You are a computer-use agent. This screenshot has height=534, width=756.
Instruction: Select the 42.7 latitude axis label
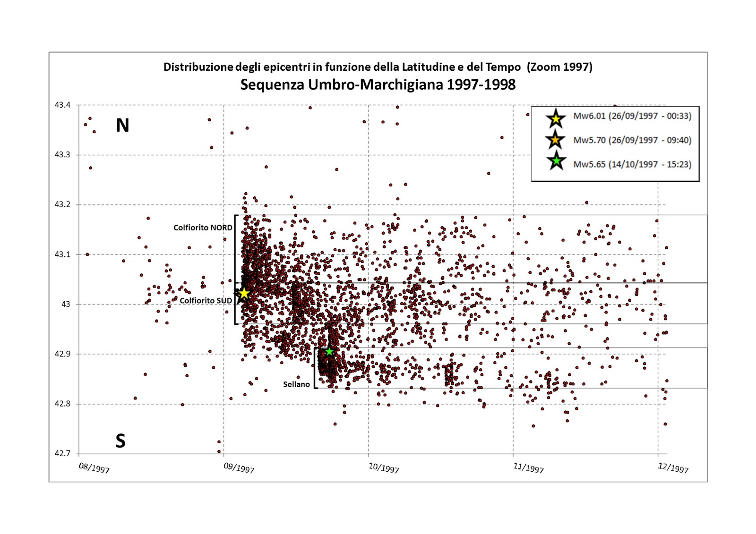coord(63,454)
